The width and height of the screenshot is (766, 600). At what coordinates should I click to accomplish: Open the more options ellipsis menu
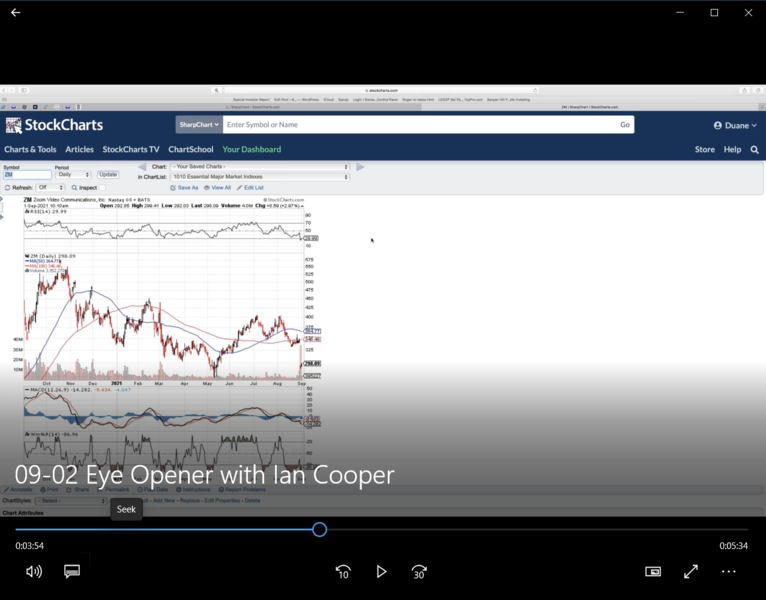(729, 571)
